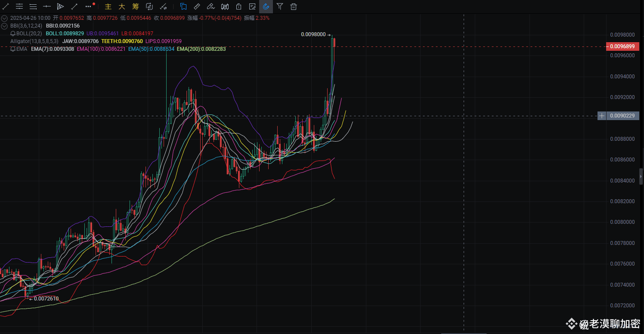Screen dimensions: 644x334
Task: Toggle the lock drawings icon
Action: point(238,6)
